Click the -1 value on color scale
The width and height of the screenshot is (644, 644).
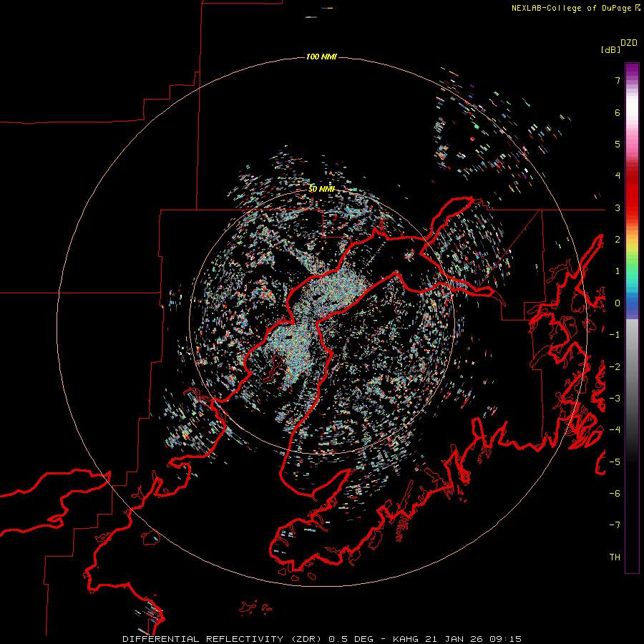[615, 335]
